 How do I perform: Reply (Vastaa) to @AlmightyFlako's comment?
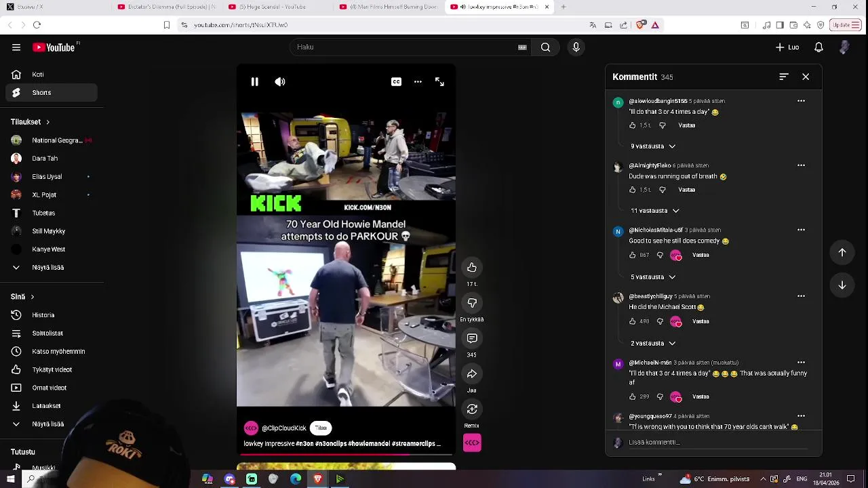[x=687, y=190]
